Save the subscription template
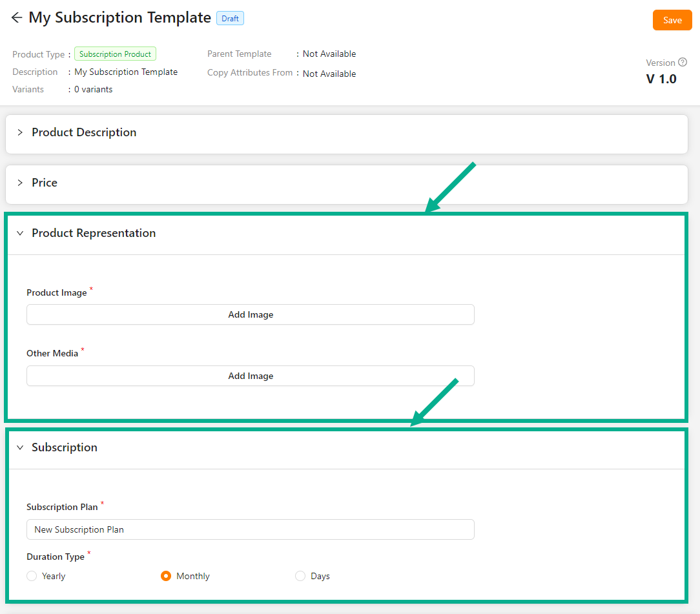The height and width of the screenshot is (614, 700). click(672, 20)
